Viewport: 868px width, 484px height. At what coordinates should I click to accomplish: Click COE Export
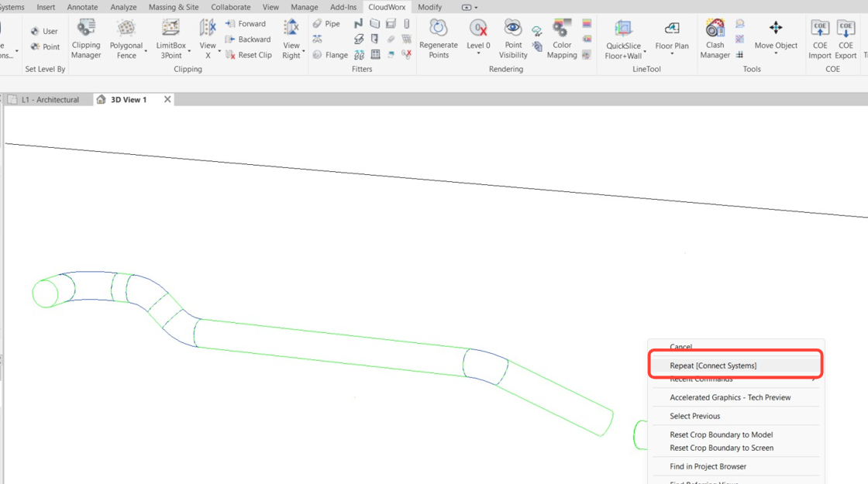(x=846, y=39)
